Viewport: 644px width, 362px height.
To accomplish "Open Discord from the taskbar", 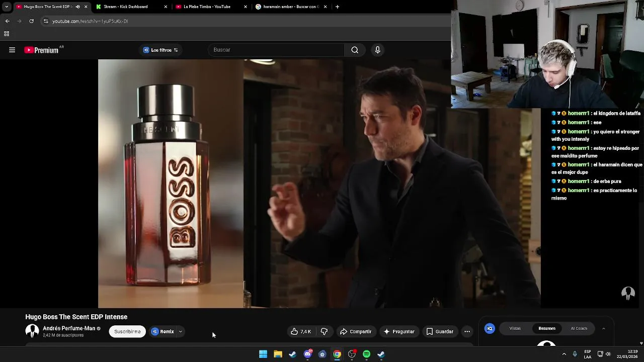I will [x=307, y=354].
